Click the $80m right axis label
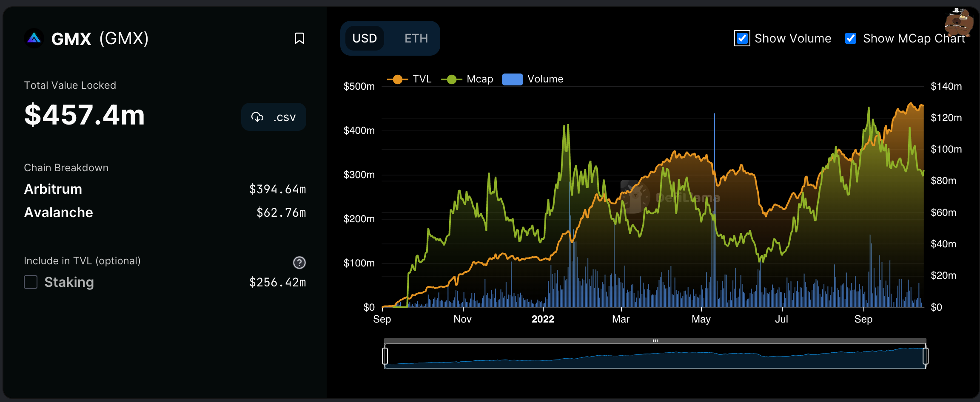Screen dimensions: 980x402 (x=943, y=181)
